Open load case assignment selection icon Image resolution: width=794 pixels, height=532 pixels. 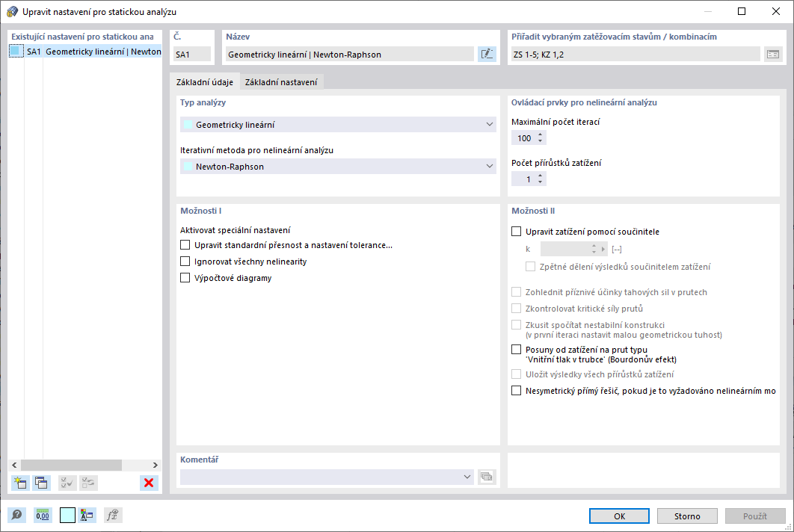tap(772, 54)
